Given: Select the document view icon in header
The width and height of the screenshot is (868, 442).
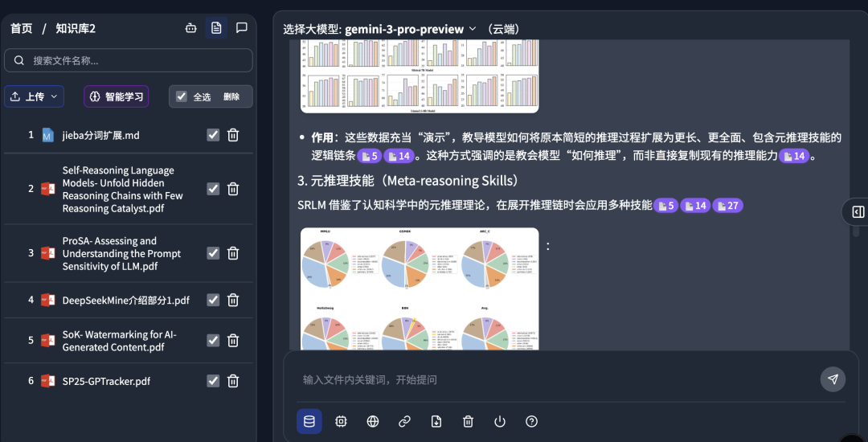Looking at the screenshot, I should coord(216,28).
